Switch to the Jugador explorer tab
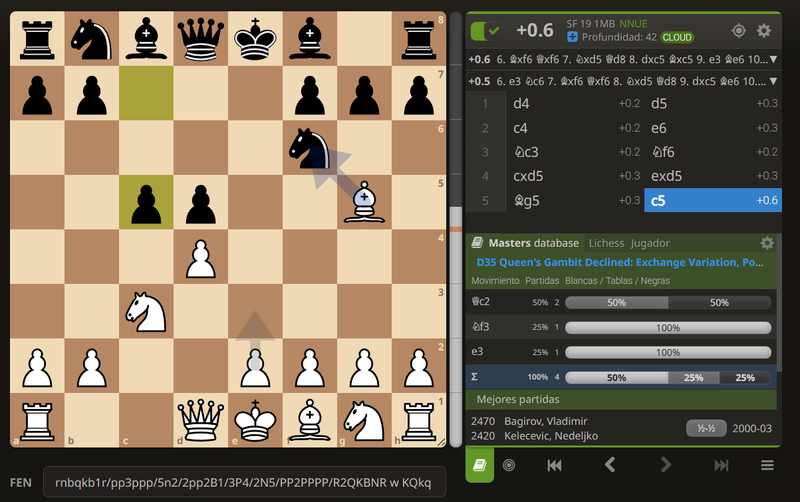 click(x=649, y=243)
